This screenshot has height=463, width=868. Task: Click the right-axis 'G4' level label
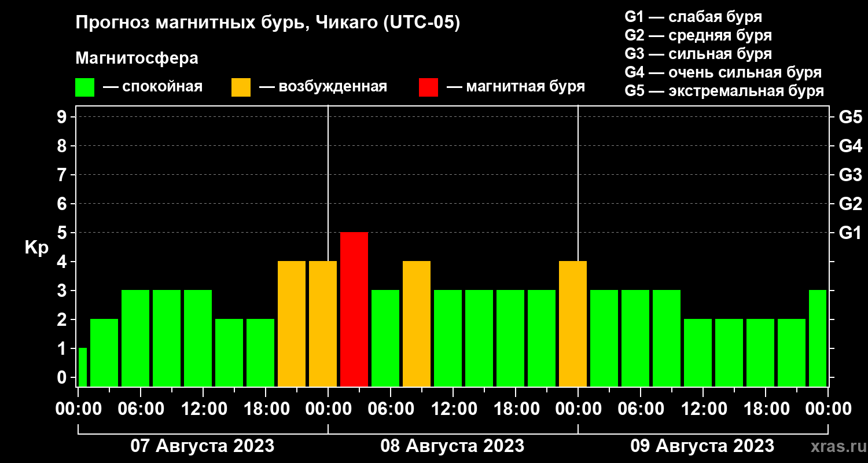click(x=850, y=146)
